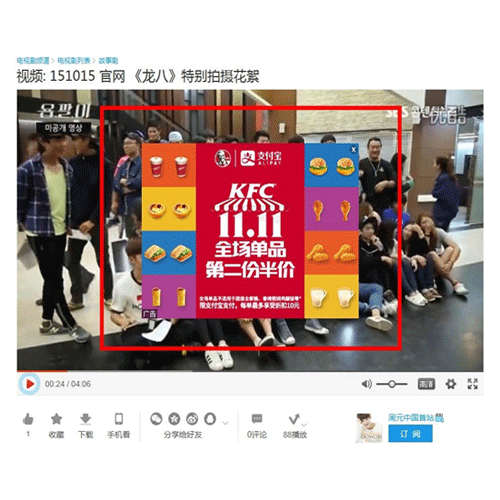The height and width of the screenshot is (500, 500).
Task: Add video to favorites with star icon
Action: click(56, 419)
